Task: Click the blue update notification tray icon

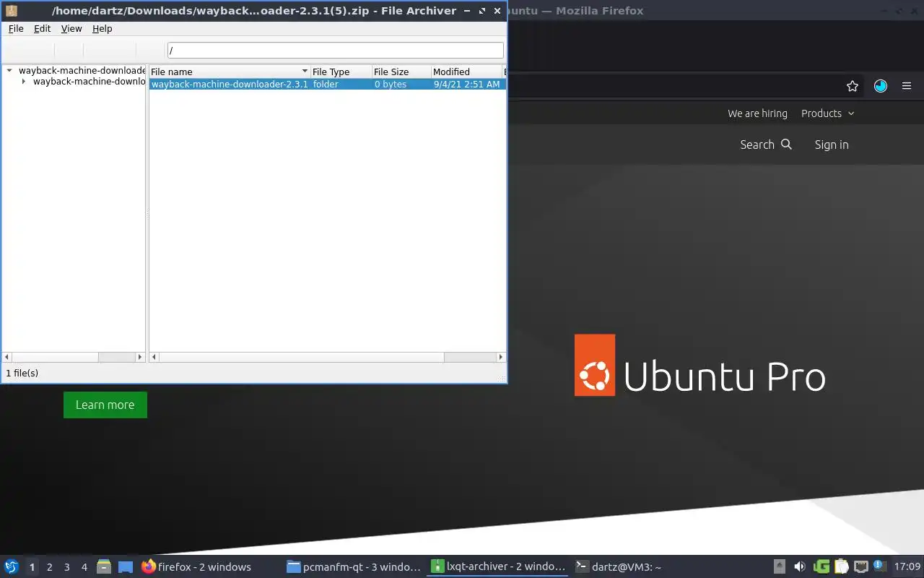Action: 879,566
